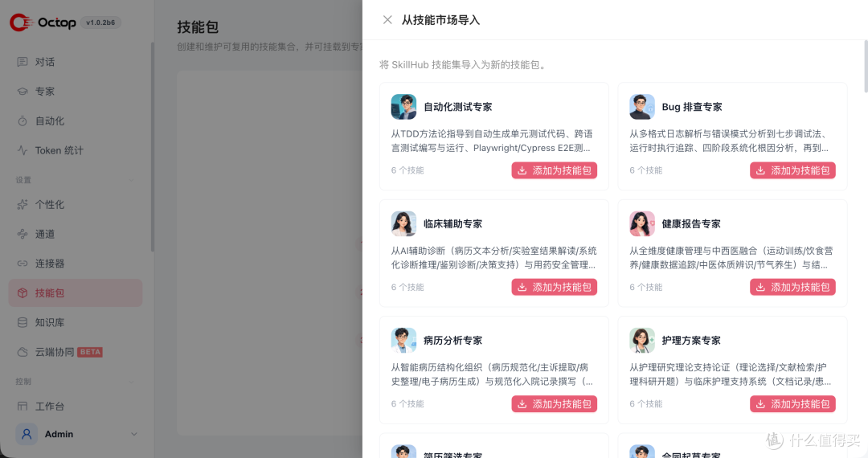
Task: Click the 自动化测试专家 avatar
Action: point(403,107)
